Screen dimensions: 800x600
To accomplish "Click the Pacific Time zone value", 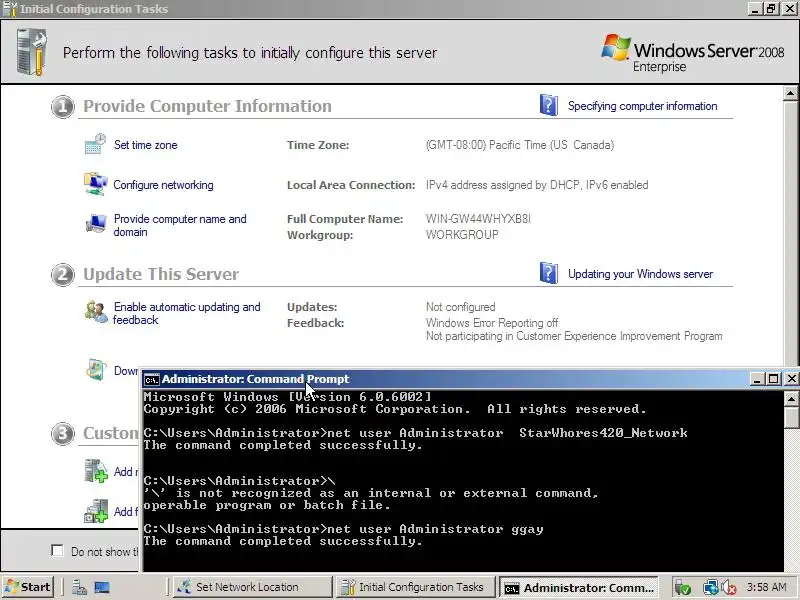I will click(520, 145).
